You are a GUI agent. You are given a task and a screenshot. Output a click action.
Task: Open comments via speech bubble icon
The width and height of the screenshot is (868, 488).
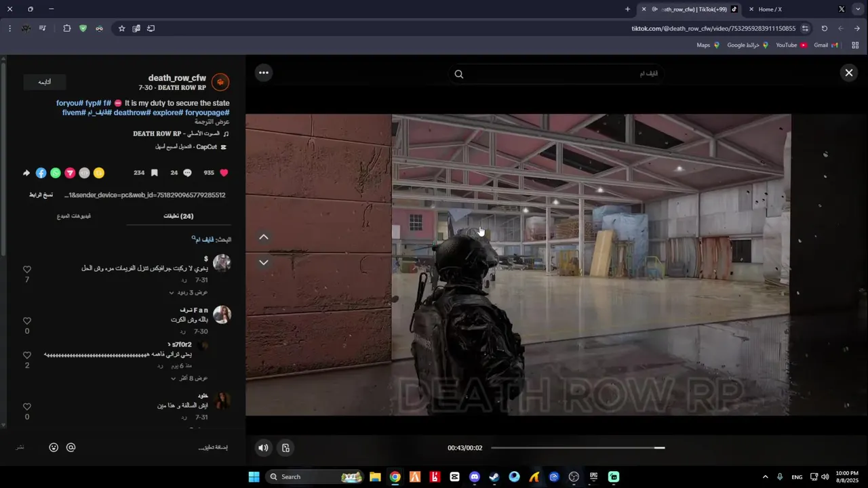point(188,173)
